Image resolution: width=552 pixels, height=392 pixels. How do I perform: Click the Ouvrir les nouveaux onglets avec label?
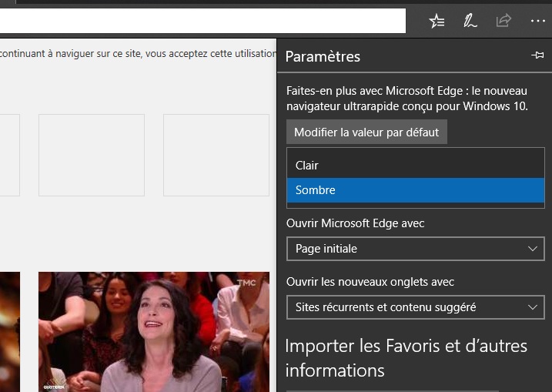click(370, 282)
